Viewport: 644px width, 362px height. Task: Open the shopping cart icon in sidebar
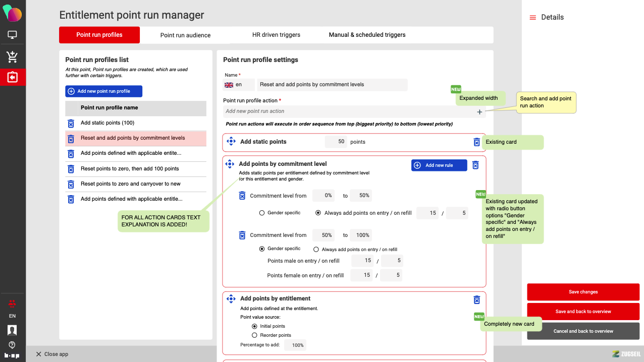(x=13, y=57)
